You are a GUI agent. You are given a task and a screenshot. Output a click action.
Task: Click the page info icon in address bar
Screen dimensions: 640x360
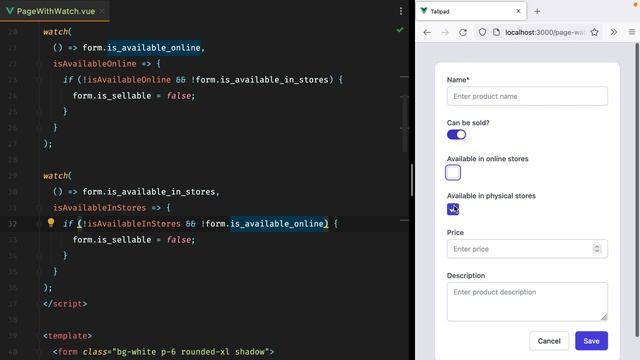(x=496, y=32)
